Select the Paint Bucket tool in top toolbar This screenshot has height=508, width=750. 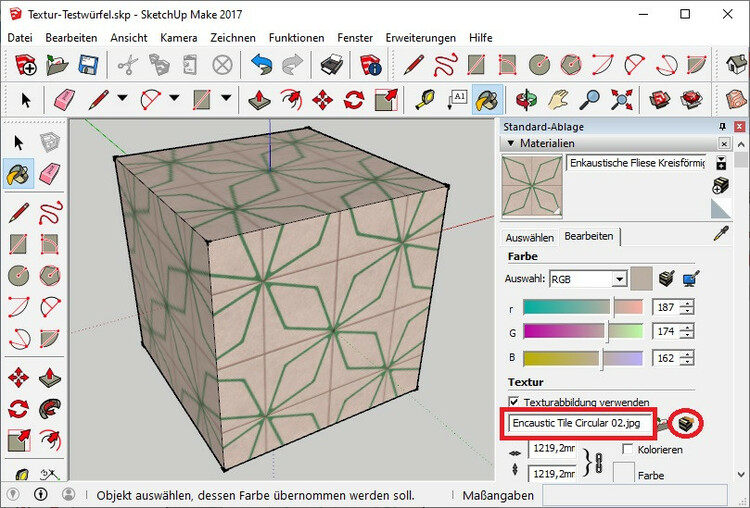click(x=487, y=100)
